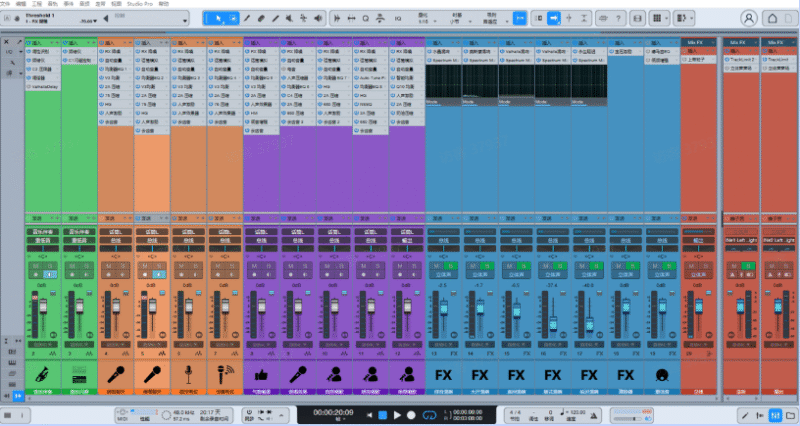Click the 00:00:20:09 time display
Viewport: 800px width, 426px height.
(x=333, y=412)
